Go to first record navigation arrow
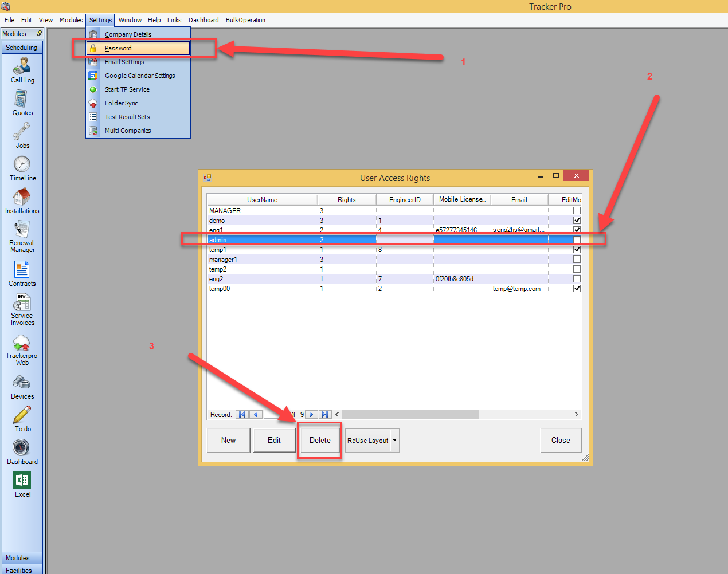Image resolution: width=728 pixels, height=574 pixels. [242, 414]
